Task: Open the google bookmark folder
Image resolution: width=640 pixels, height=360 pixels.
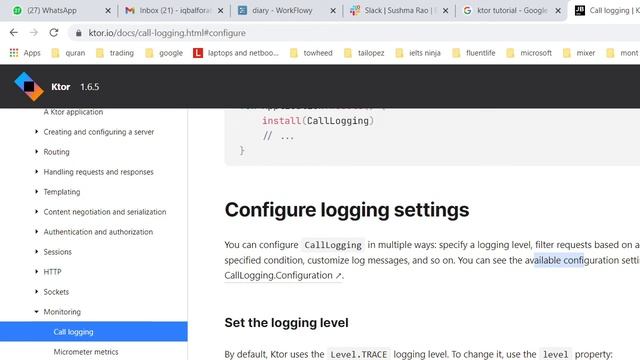Action: pos(164,53)
